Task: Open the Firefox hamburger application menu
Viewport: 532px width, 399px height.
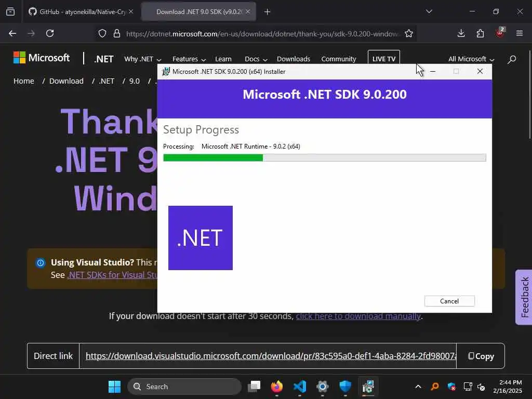Action: point(519,33)
